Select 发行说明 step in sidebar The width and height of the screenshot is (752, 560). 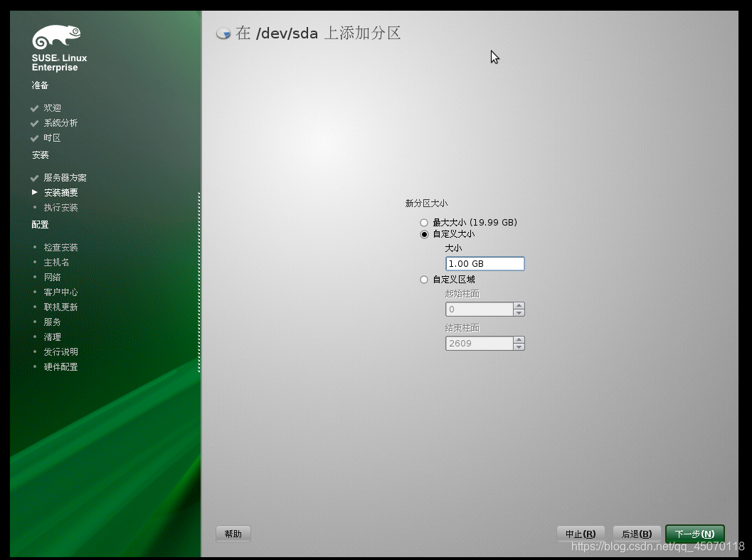click(61, 352)
